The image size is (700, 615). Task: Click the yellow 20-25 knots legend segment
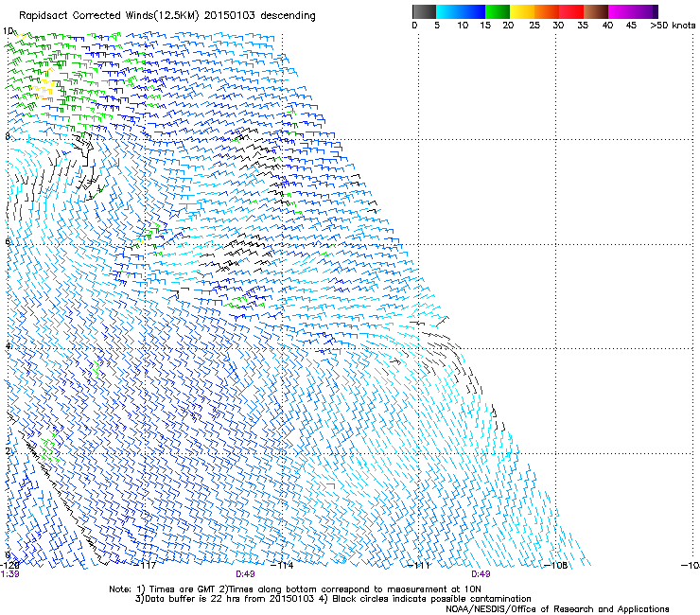click(522, 11)
